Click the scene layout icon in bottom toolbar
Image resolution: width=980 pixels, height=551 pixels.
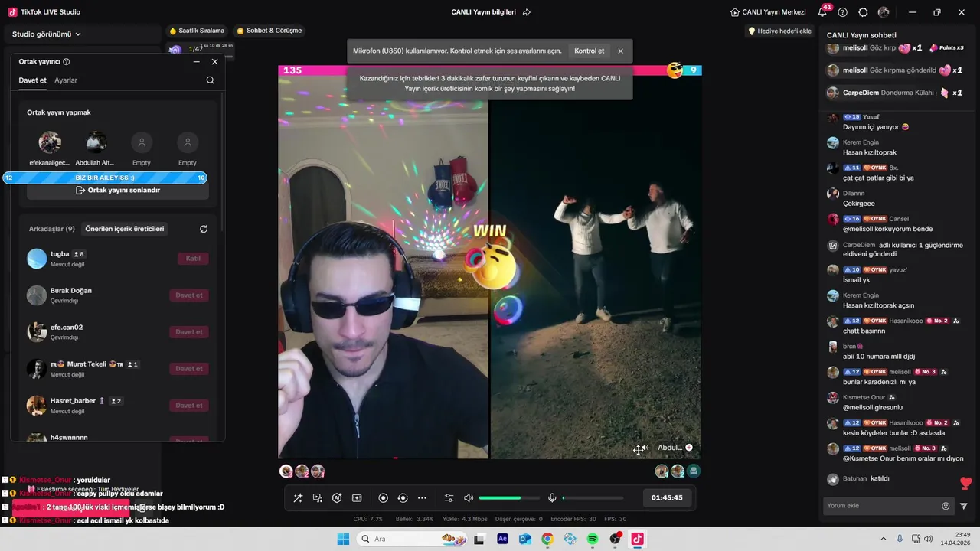357,498
